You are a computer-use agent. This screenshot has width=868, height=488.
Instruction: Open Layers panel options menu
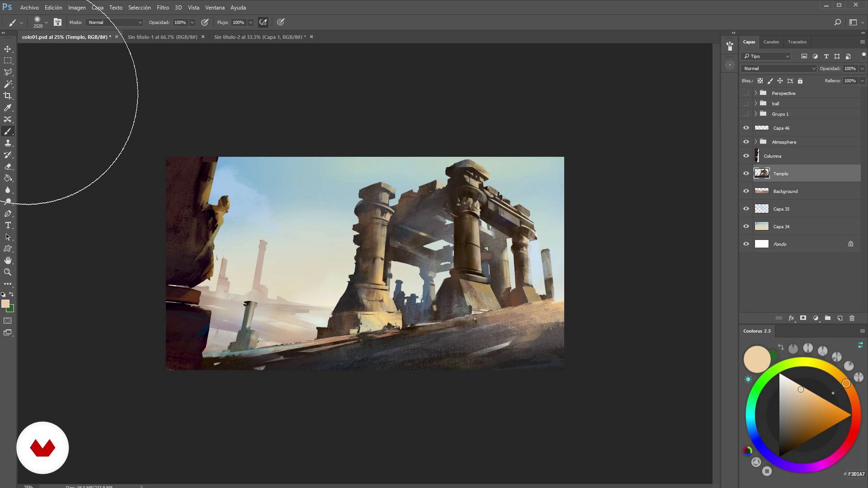[862, 42]
